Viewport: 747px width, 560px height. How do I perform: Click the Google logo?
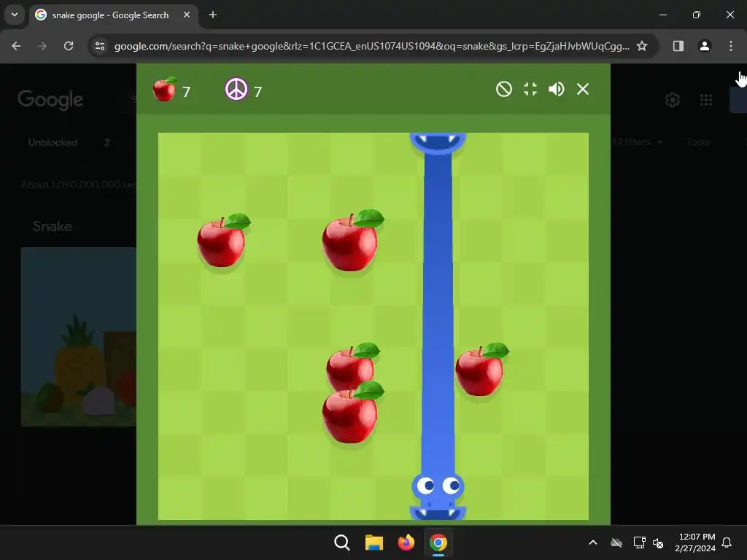click(50, 99)
